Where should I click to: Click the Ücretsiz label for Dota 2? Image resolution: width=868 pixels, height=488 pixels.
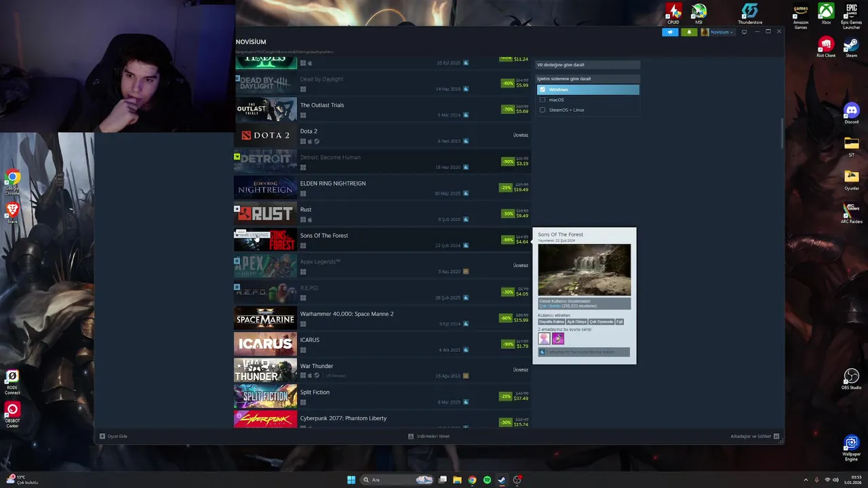pos(520,135)
